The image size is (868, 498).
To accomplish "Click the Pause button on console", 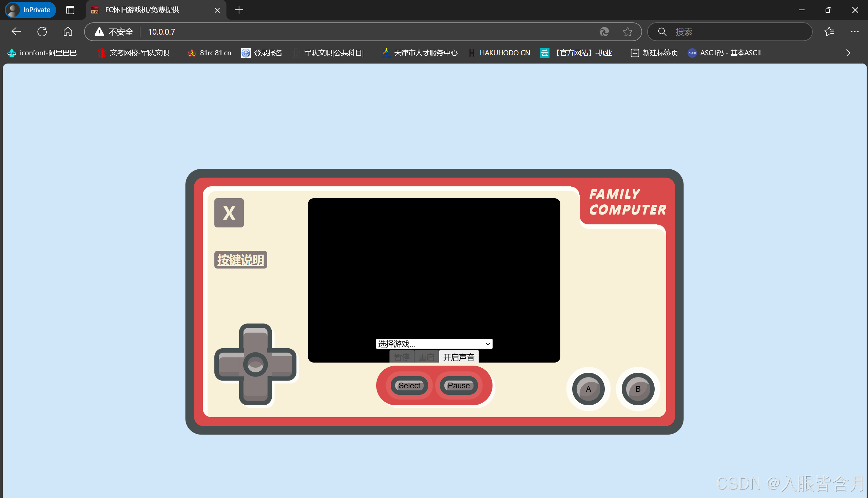I will click(x=458, y=386).
